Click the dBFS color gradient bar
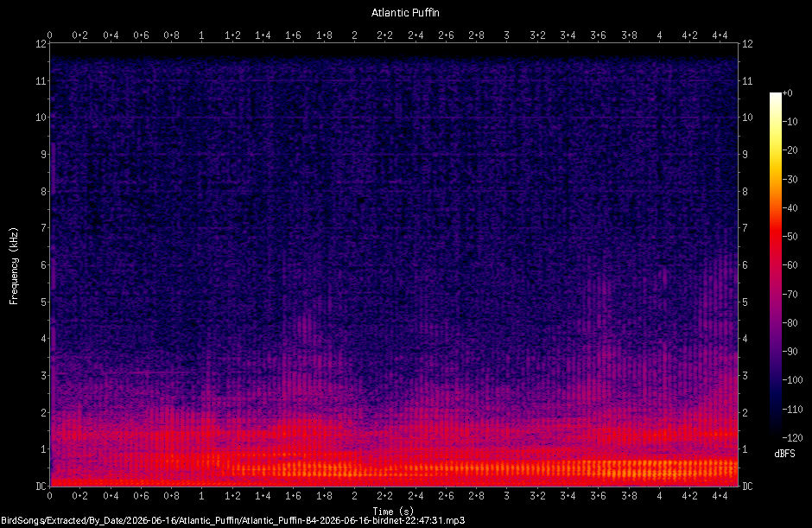 pyautogui.click(x=775, y=264)
